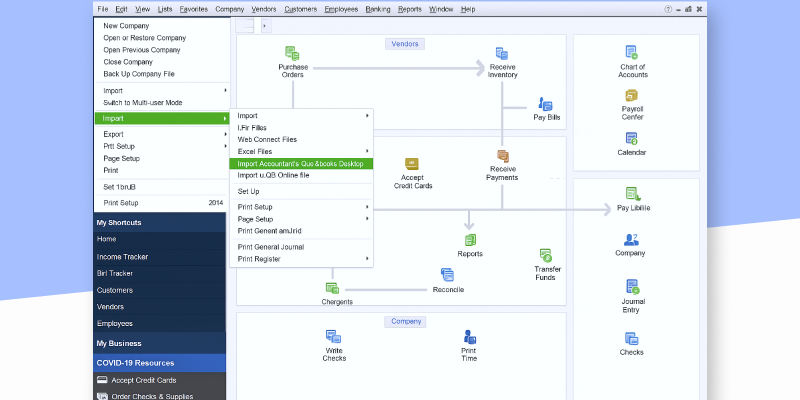Open the Company icon in right panel

pos(632,240)
